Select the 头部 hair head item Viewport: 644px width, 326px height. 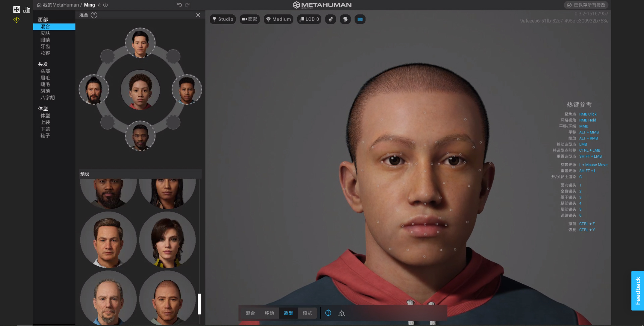coord(45,71)
